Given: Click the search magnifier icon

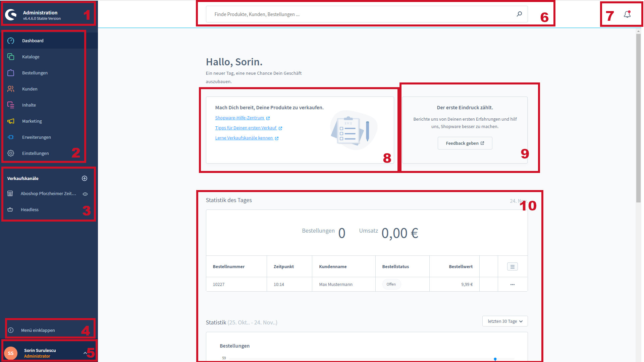Looking at the screenshot, I should tap(519, 14).
